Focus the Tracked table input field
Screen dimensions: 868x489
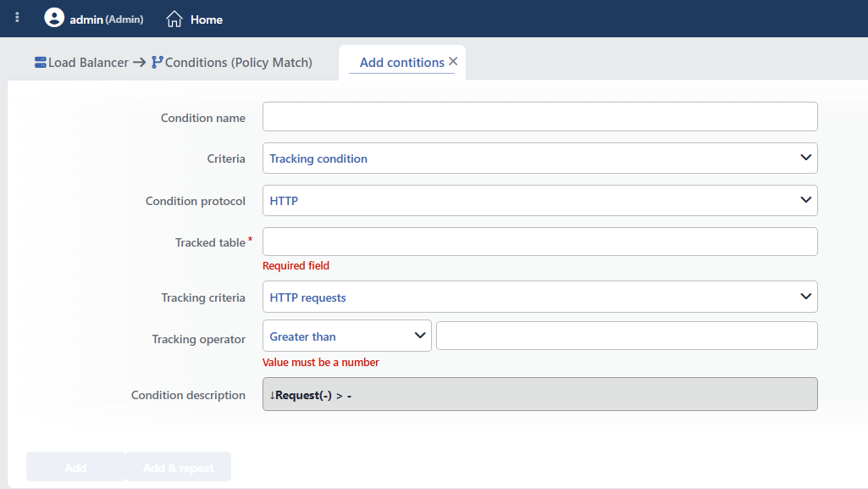pyautogui.click(x=539, y=242)
